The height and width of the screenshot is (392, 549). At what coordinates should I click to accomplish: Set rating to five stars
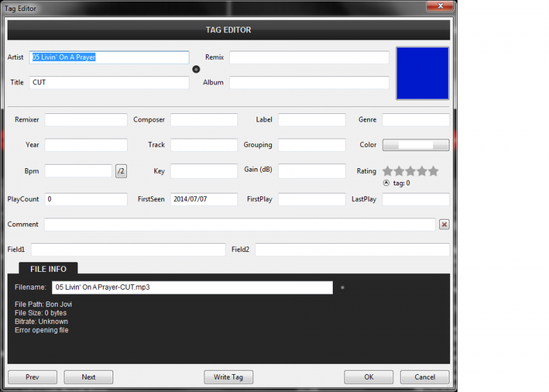coord(434,171)
